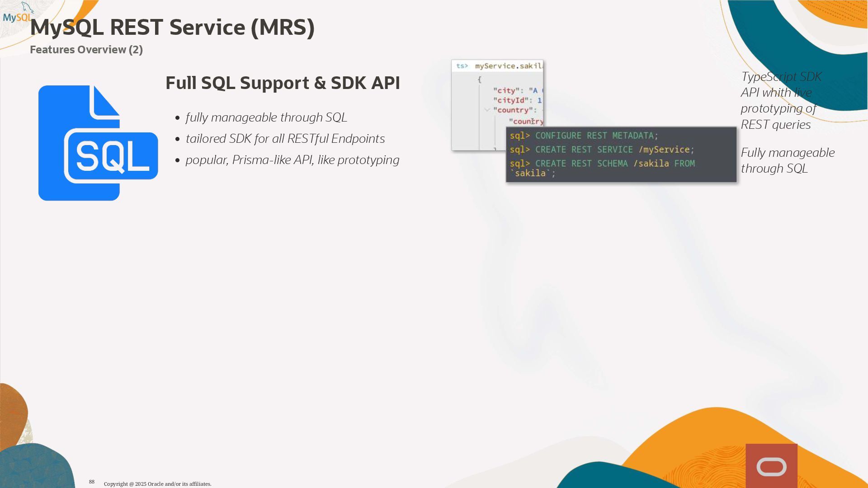The width and height of the screenshot is (868, 488).
Task: Click the ts> prompt in code snippet
Action: click(x=462, y=66)
